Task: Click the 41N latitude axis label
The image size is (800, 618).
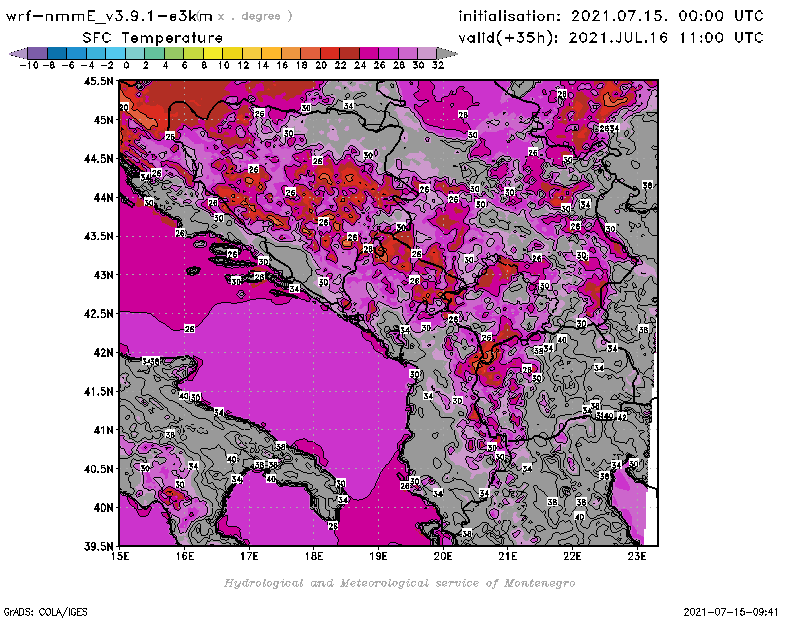Action: click(103, 430)
